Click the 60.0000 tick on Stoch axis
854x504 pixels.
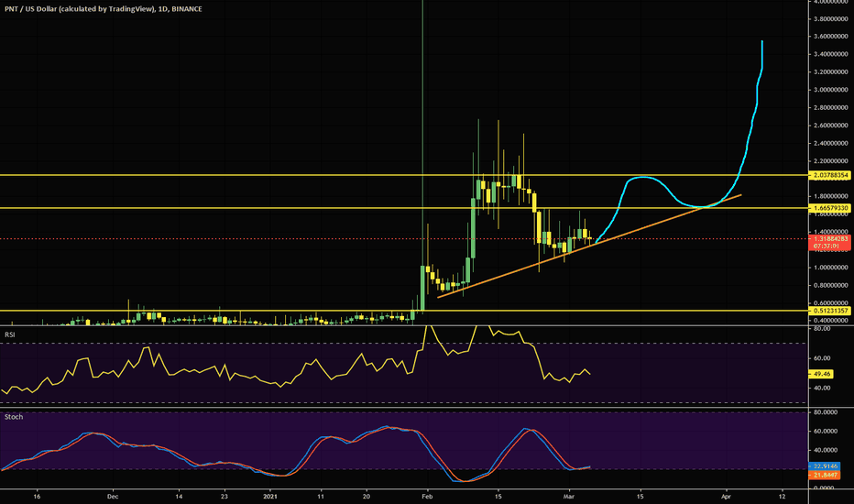click(826, 431)
